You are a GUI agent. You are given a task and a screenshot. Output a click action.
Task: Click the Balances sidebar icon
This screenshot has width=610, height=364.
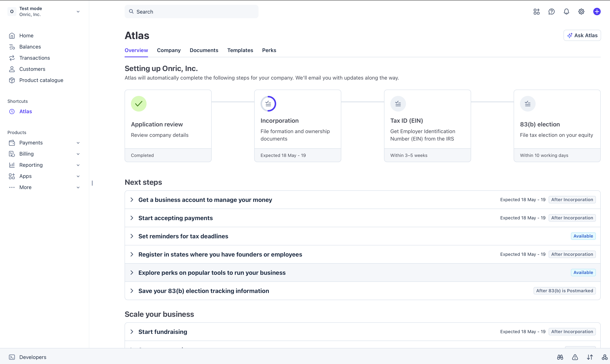pos(12,47)
